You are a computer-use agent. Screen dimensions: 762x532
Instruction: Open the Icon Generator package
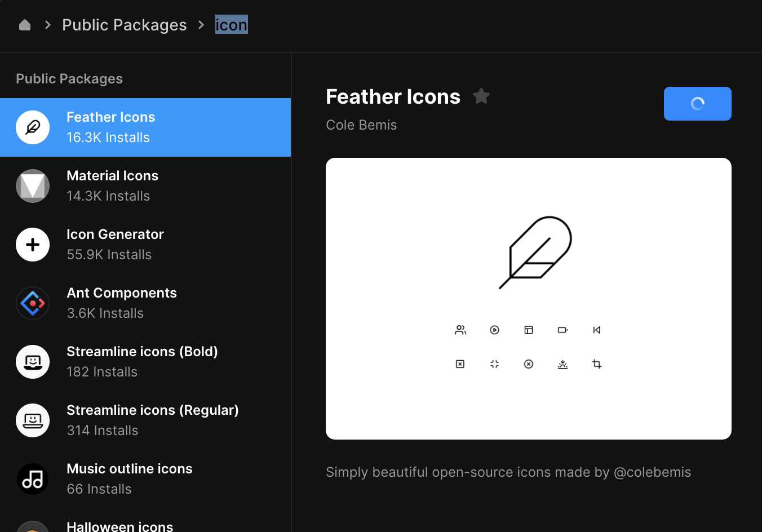pyautogui.click(x=145, y=245)
